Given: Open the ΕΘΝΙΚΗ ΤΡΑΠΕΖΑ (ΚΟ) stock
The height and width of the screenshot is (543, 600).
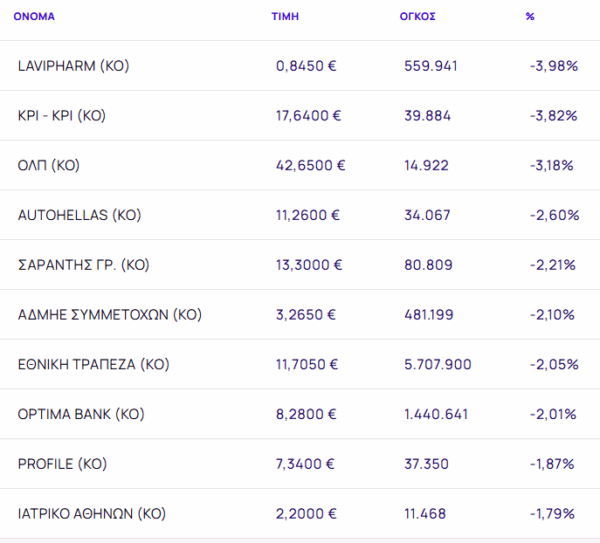Looking at the screenshot, I should (93, 364).
